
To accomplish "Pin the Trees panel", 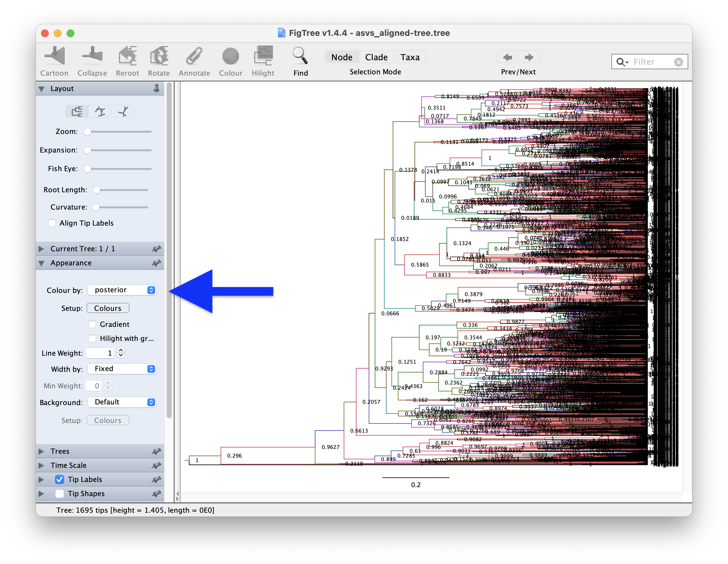I will (156, 451).
